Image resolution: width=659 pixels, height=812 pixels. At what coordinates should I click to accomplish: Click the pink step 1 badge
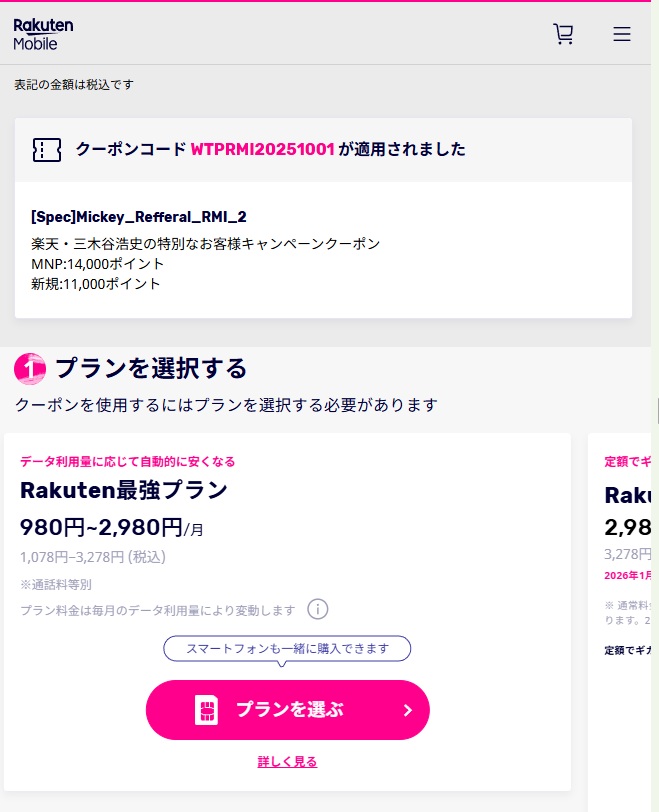tap(29, 369)
